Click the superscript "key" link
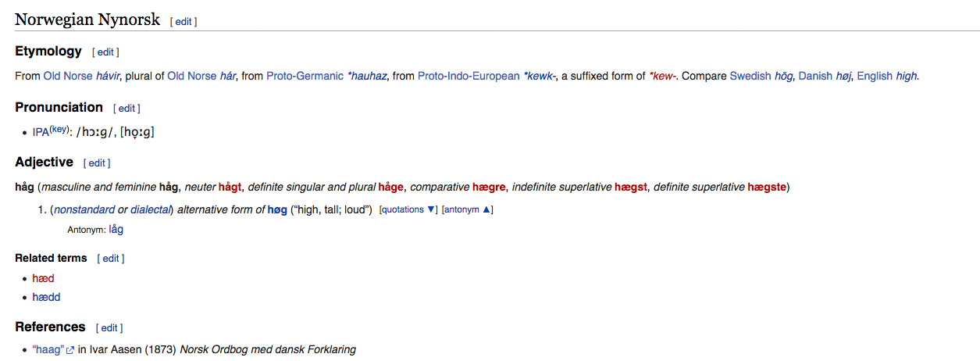Image resolution: width=980 pixels, height=361 pixels. pyautogui.click(x=59, y=130)
